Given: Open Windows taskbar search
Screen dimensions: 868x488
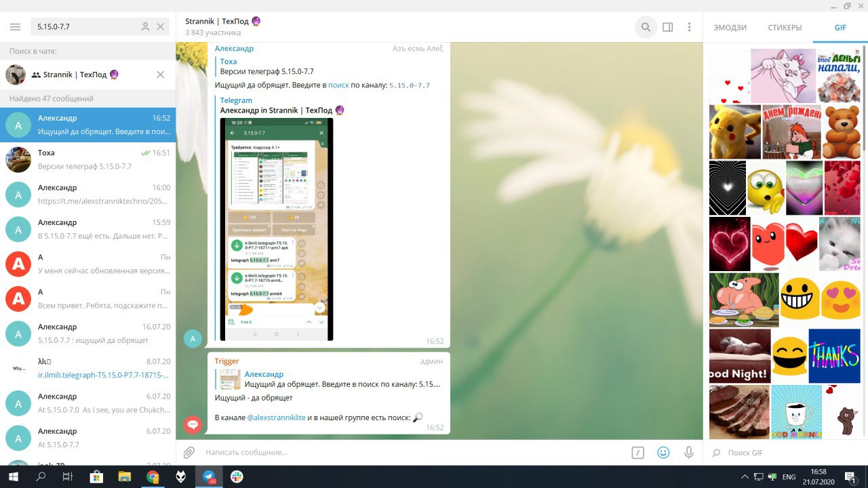Looking at the screenshot, I should click(41, 477).
